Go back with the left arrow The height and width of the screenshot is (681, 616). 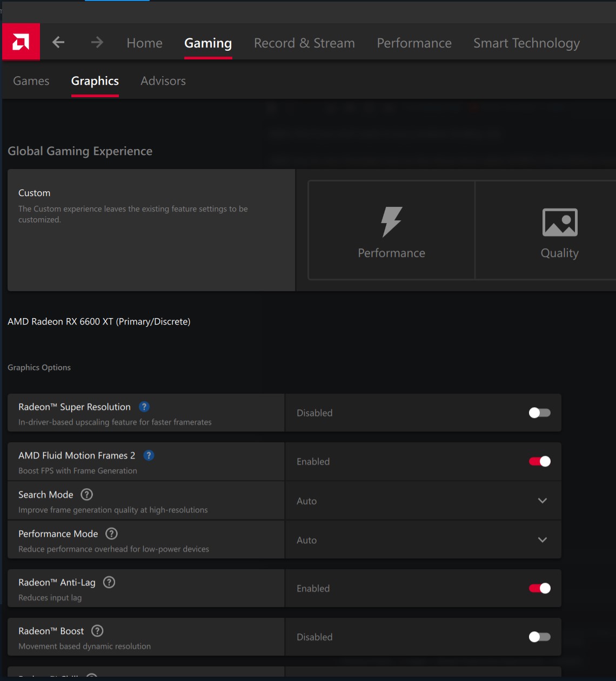point(58,42)
